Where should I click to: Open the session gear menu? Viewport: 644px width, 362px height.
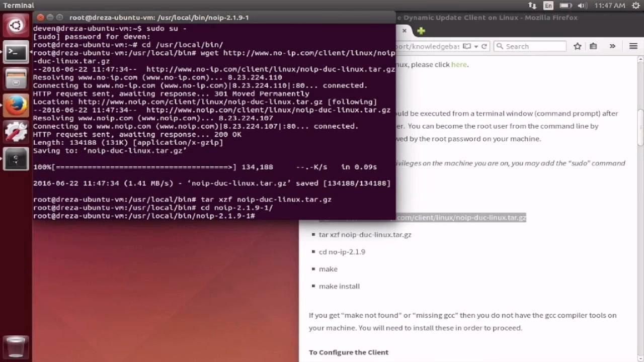coord(635,6)
